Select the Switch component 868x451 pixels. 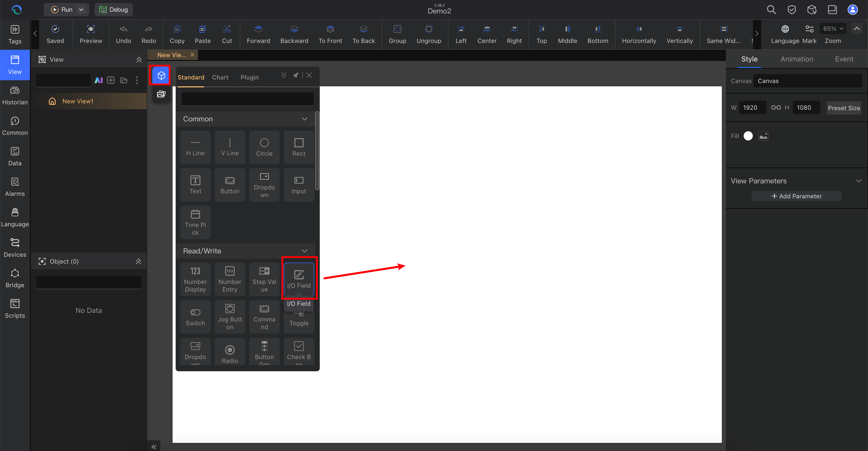(x=195, y=317)
